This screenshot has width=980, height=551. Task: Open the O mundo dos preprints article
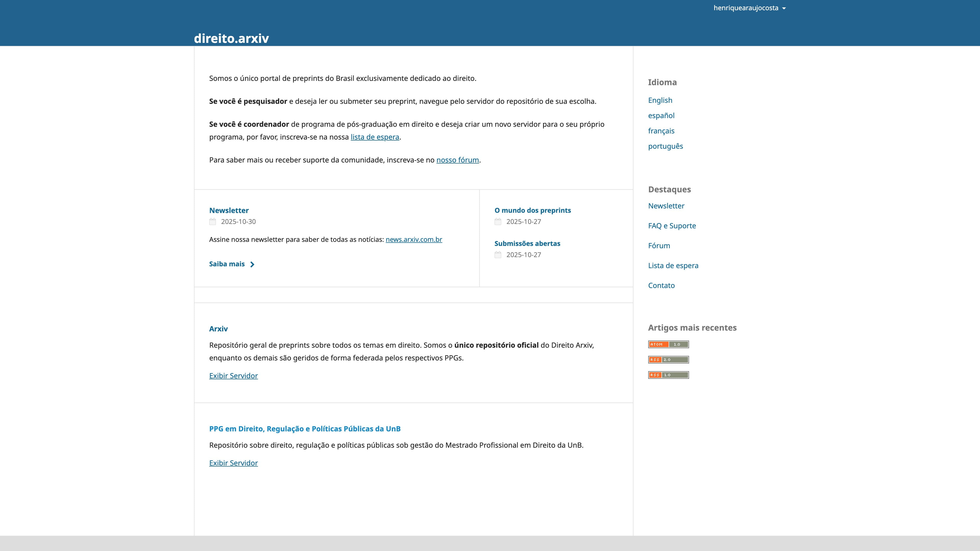(x=532, y=210)
